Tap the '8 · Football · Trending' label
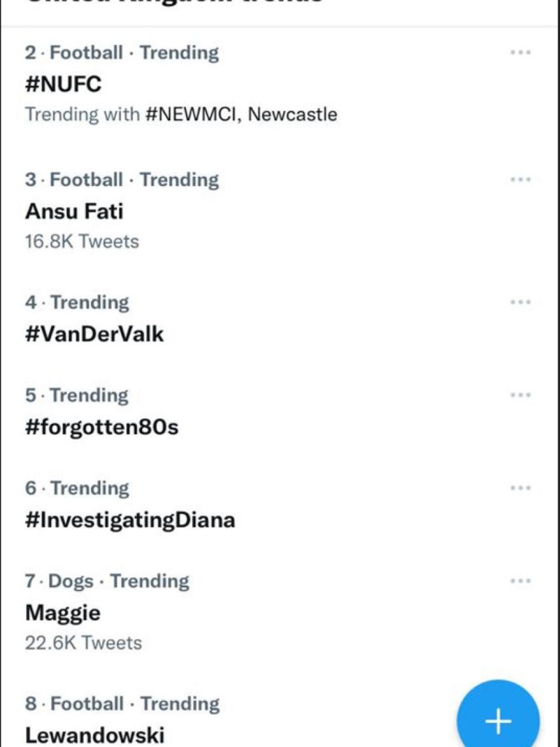Viewport: 560px width, 747px height. [x=122, y=704]
